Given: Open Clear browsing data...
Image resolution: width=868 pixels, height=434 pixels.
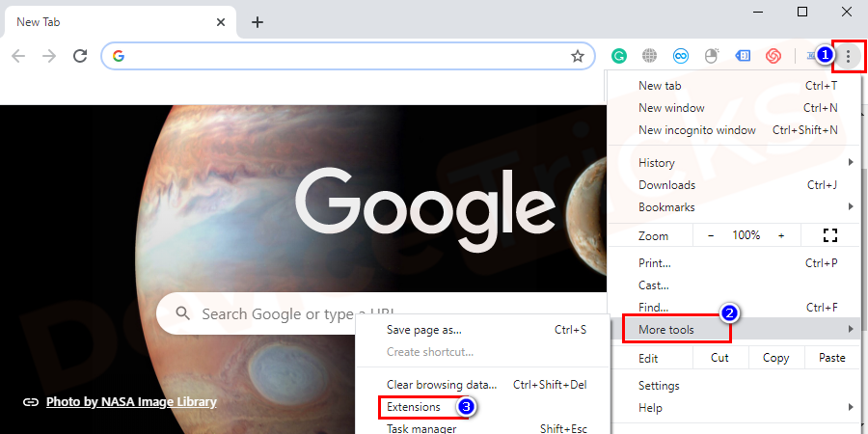Looking at the screenshot, I should [x=482, y=384].
